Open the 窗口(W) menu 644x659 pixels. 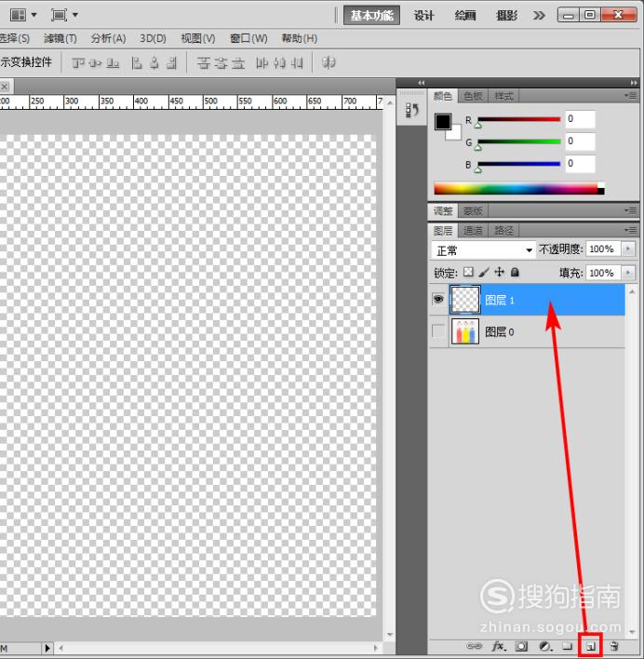tap(248, 39)
